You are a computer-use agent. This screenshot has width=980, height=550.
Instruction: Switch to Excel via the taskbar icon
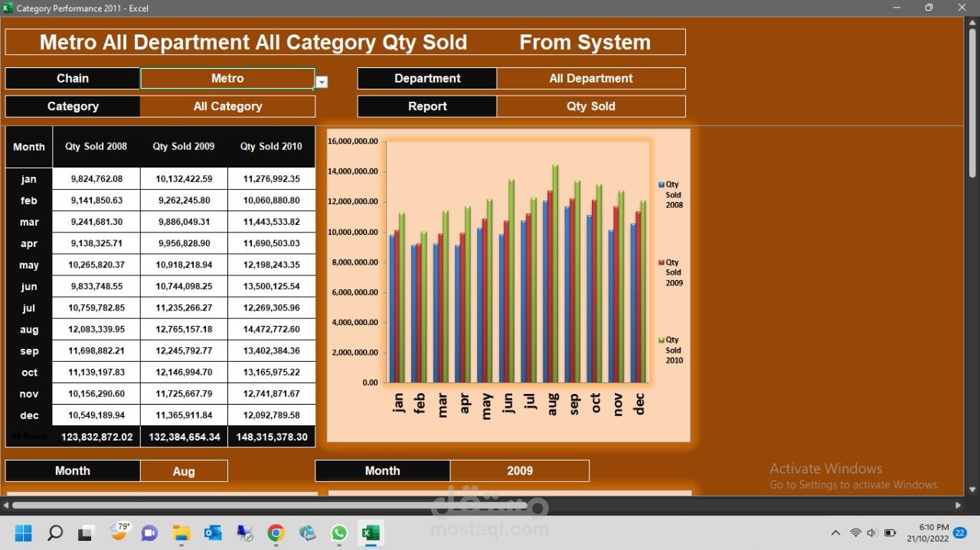pyautogui.click(x=371, y=532)
